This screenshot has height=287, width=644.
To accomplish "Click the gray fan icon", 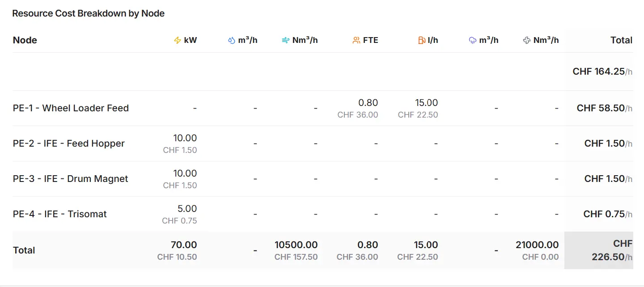I will pos(527,40).
